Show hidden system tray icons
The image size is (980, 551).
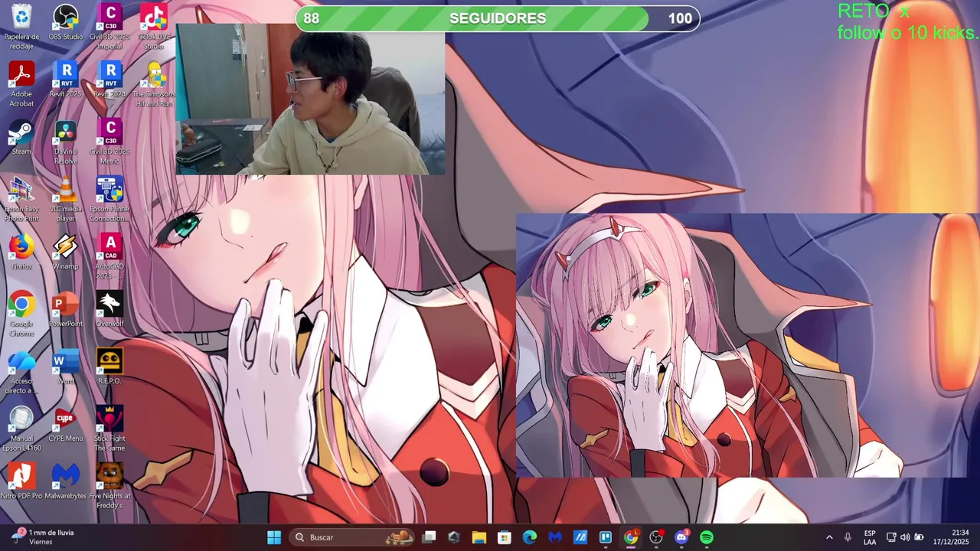829,537
